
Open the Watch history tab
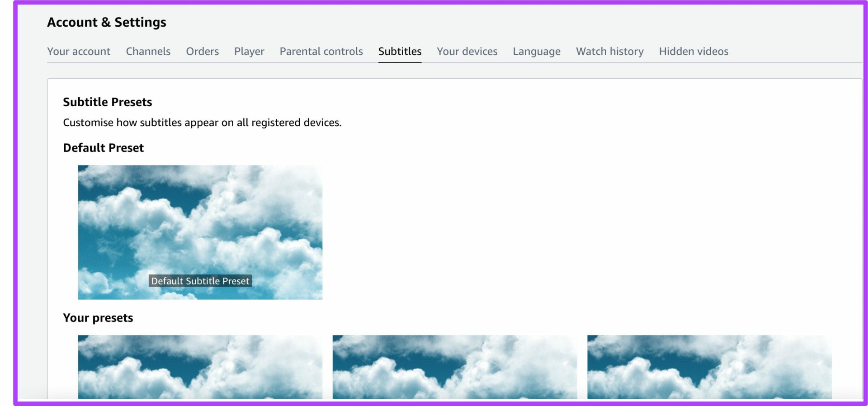(x=610, y=51)
